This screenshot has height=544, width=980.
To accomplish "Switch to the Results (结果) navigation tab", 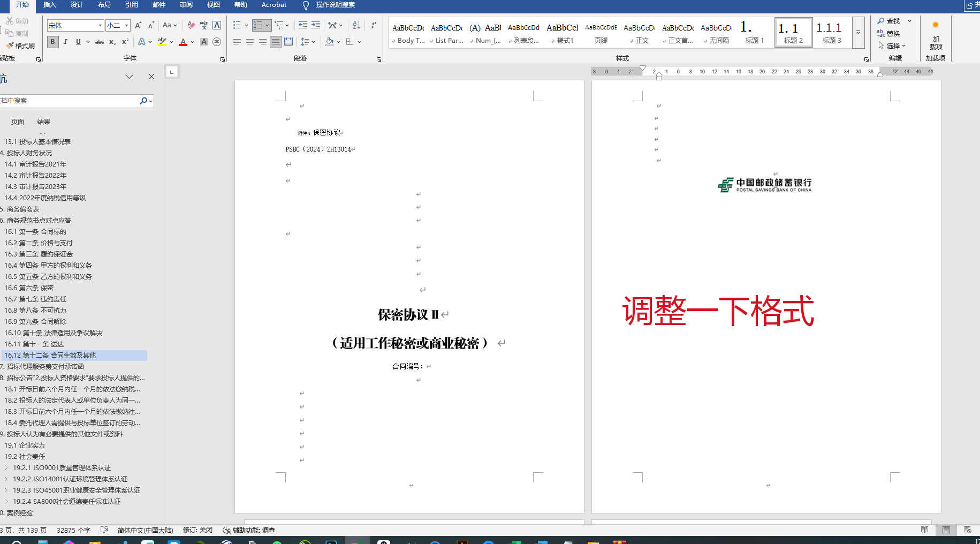I will coord(44,122).
